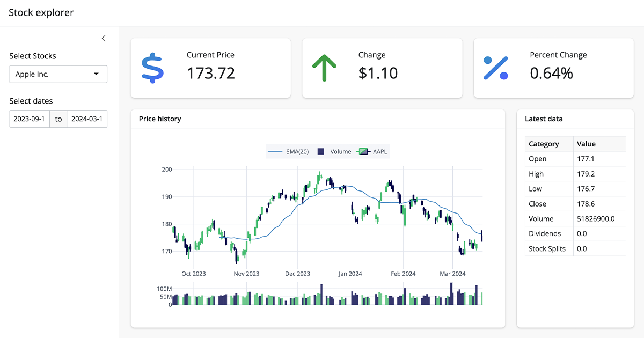This screenshot has width=644, height=338.
Task: Click the Value column header
Action: pyautogui.click(x=586, y=144)
